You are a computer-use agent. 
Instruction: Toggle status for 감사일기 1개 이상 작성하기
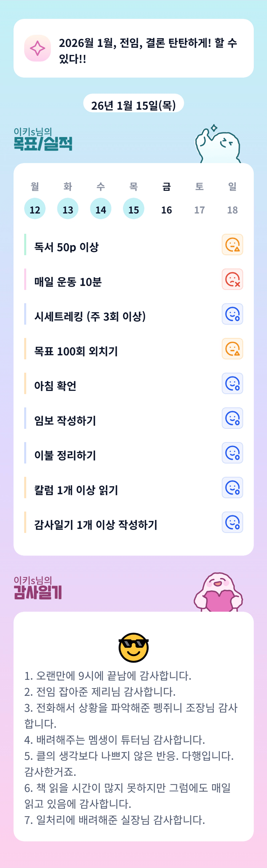point(232,522)
